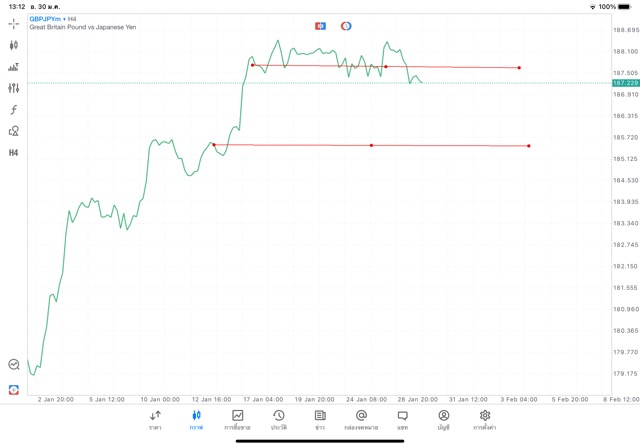Image resolution: width=640 pixels, height=447 pixels.
Task: Open the chart settings sliders icon
Action: click(x=14, y=88)
